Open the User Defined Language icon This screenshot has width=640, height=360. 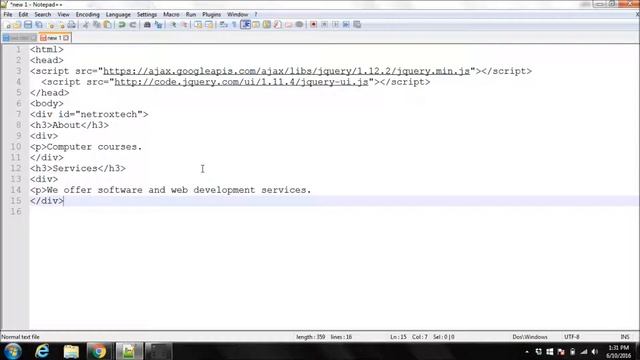click(256, 25)
